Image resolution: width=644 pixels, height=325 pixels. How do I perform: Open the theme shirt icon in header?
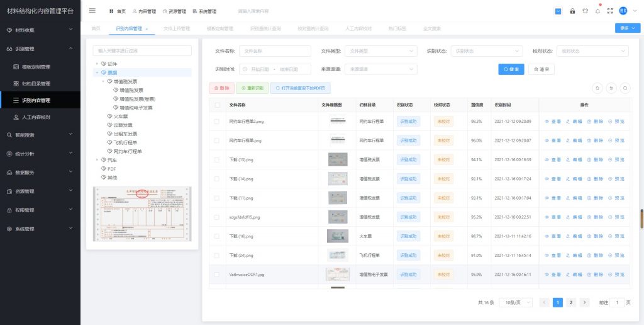coord(585,11)
